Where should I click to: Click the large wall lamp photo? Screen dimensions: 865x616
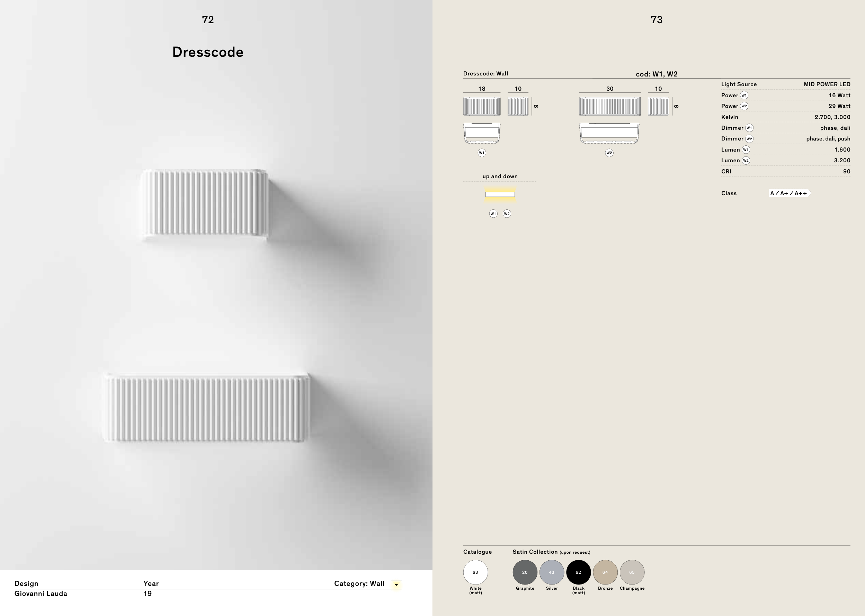tap(207, 408)
